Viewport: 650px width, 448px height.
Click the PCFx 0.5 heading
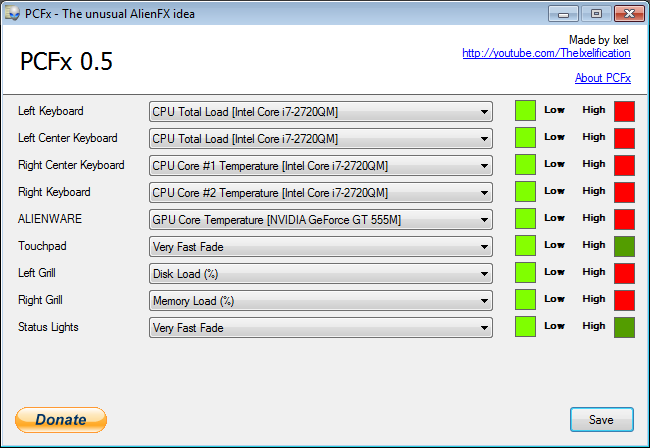(x=66, y=61)
